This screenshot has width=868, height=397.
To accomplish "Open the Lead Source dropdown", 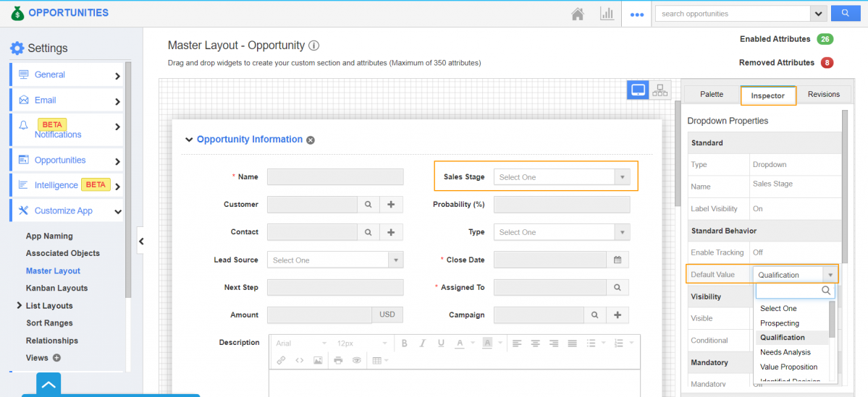I will 334,260.
